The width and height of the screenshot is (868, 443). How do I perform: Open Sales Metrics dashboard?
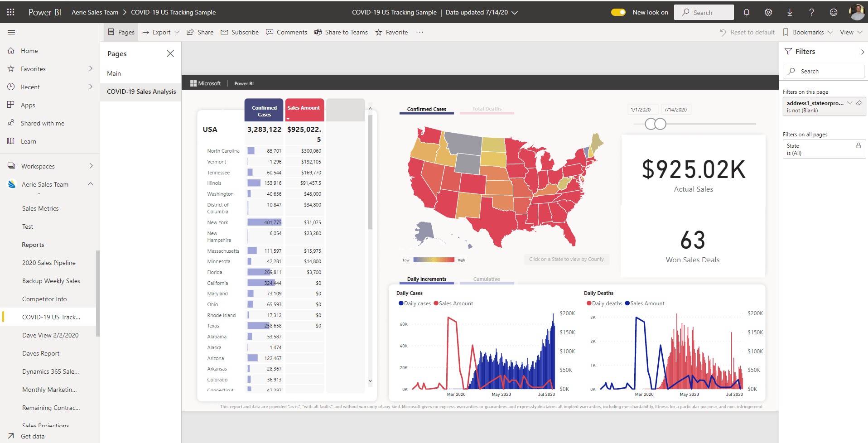pyautogui.click(x=40, y=208)
